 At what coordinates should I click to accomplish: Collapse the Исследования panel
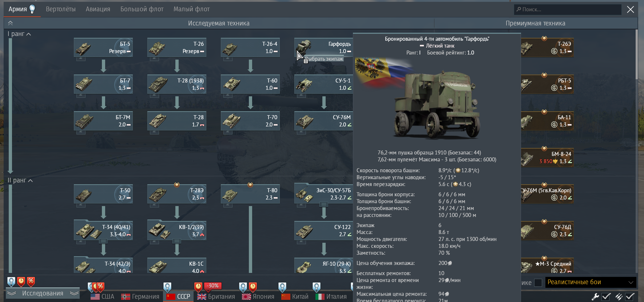[x=43, y=293]
